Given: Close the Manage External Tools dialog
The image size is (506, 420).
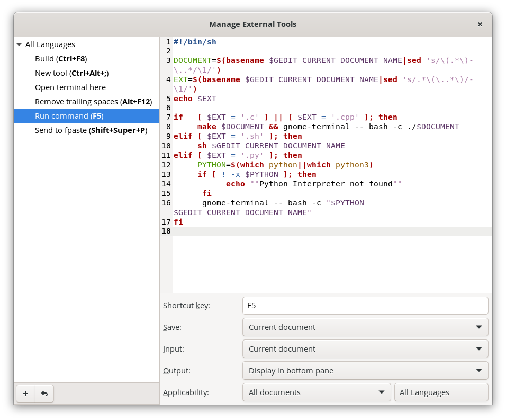Looking at the screenshot, I should point(480,24).
